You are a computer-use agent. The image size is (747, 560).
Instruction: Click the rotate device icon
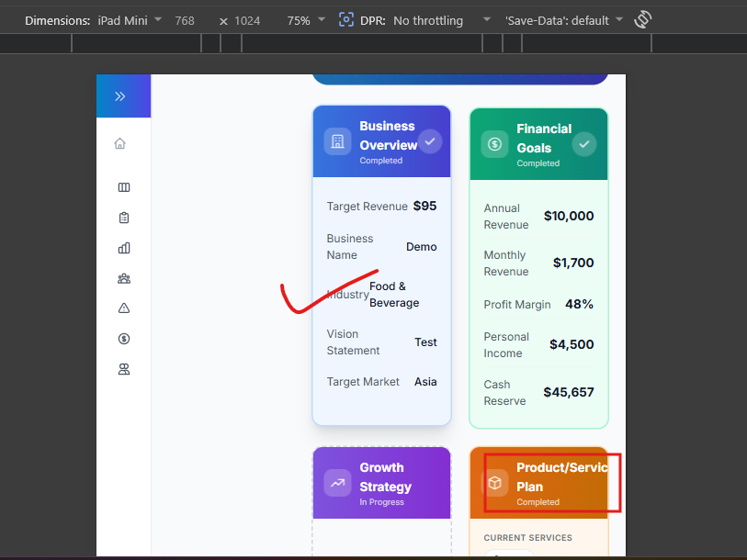(642, 19)
